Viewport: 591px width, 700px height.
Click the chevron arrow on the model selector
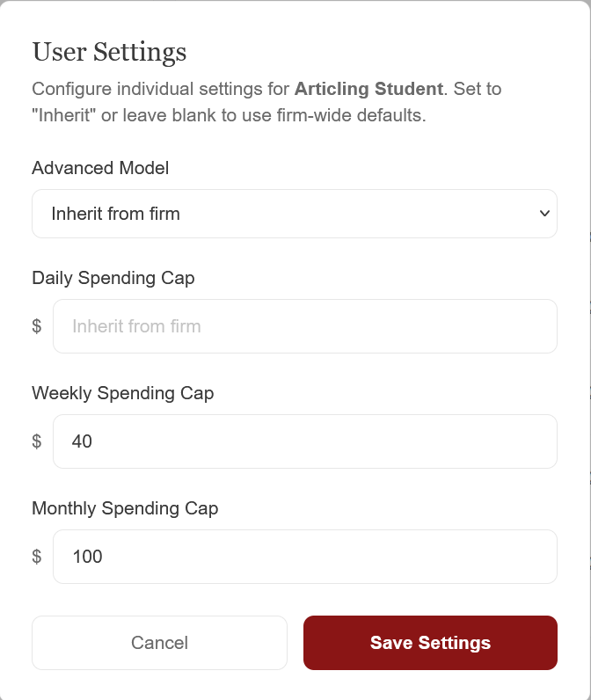point(544,214)
